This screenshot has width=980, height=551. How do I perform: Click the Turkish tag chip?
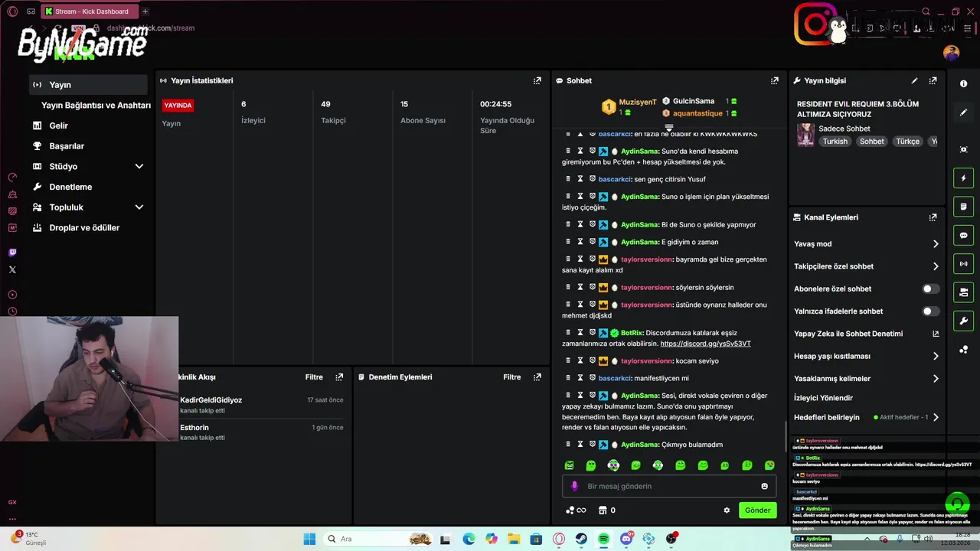835,142
